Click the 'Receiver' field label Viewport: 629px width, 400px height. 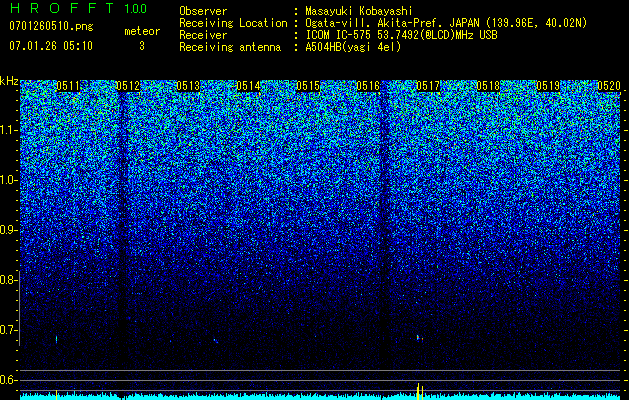point(203,35)
